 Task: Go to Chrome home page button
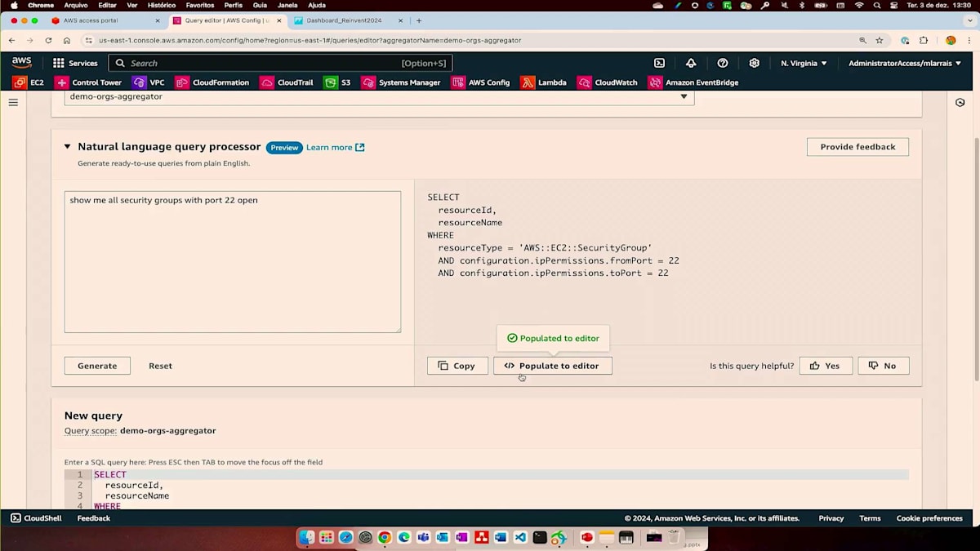pyautogui.click(x=67, y=40)
